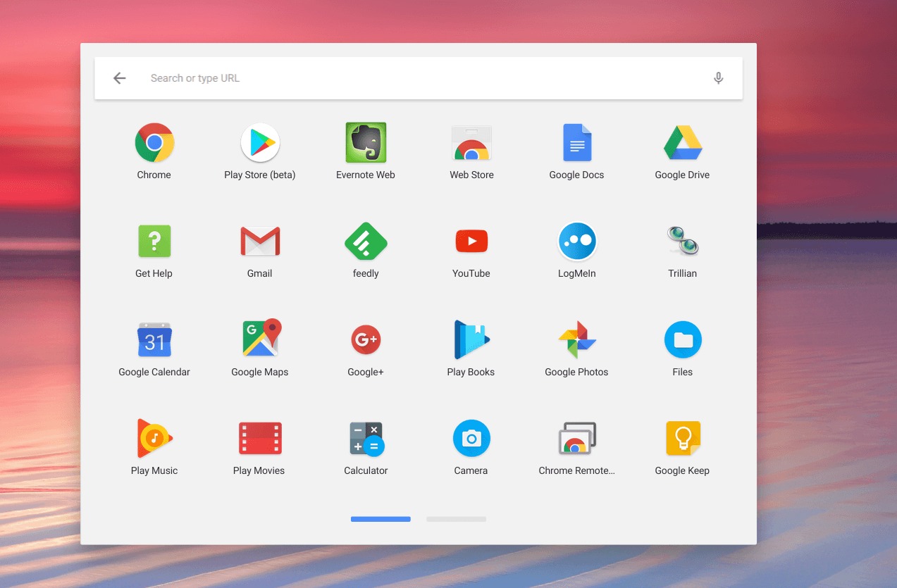Open Google Calendar app
The image size is (897, 588).
tap(154, 340)
